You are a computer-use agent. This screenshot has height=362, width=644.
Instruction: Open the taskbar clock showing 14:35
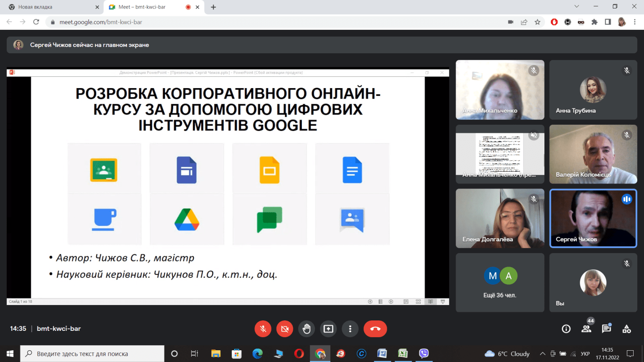point(607,354)
